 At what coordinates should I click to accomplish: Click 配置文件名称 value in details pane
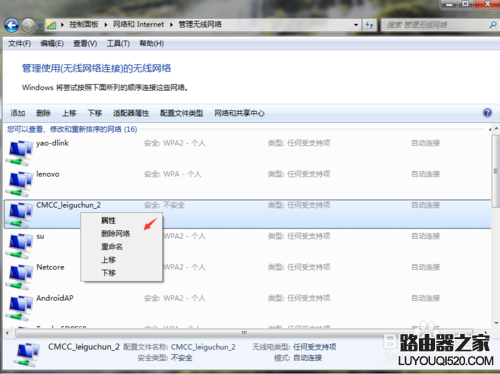pyautogui.click(x=203, y=347)
